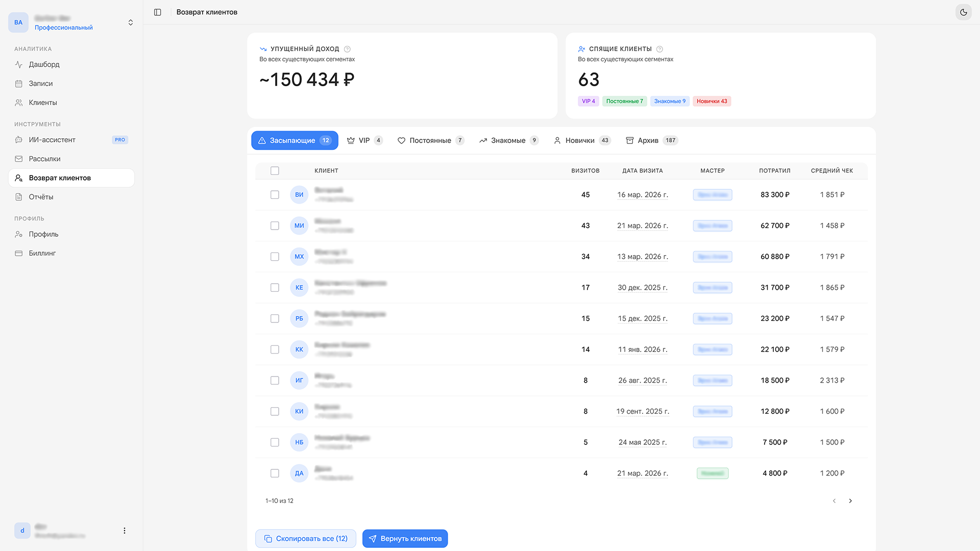Click the ИГ client avatar

tap(299, 381)
